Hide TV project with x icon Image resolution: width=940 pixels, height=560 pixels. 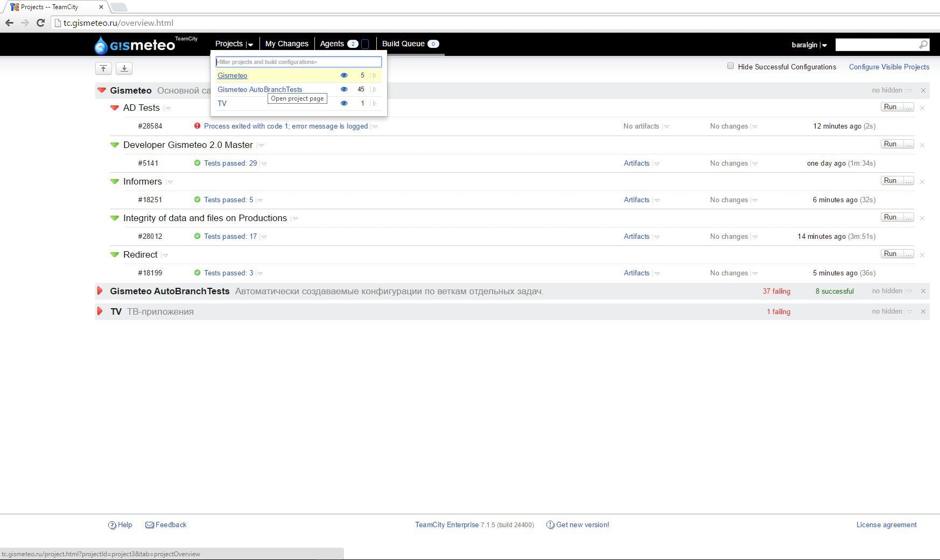point(923,311)
